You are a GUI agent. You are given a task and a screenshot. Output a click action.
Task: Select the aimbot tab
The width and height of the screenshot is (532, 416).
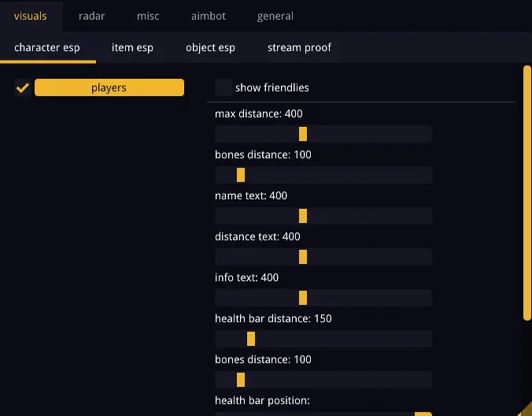(208, 16)
